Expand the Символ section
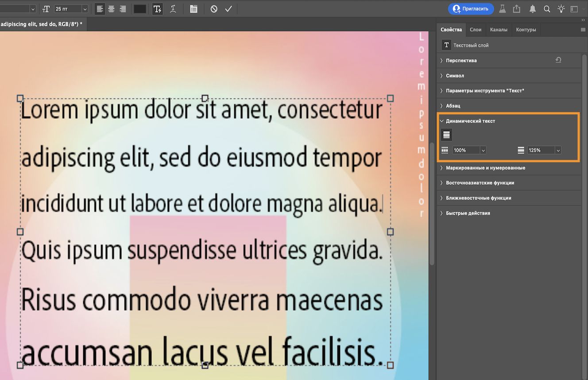This screenshot has width=588, height=380. pyautogui.click(x=453, y=75)
